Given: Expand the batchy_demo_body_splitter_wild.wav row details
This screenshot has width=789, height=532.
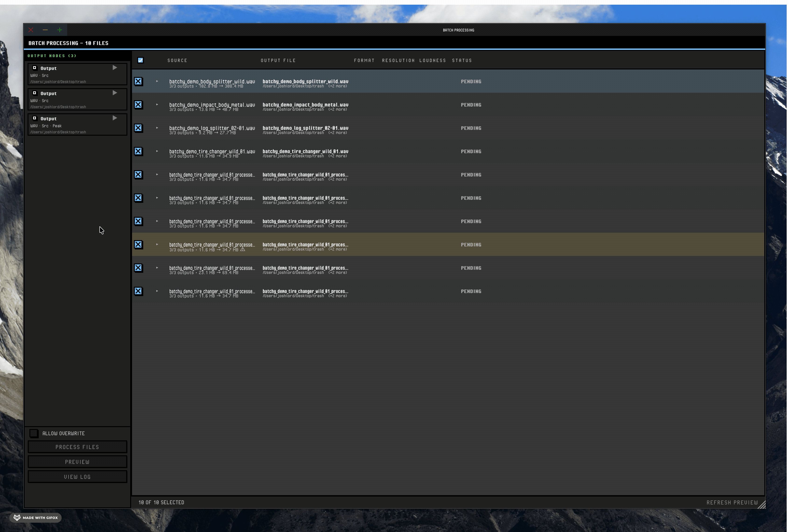Looking at the screenshot, I should (x=157, y=81).
